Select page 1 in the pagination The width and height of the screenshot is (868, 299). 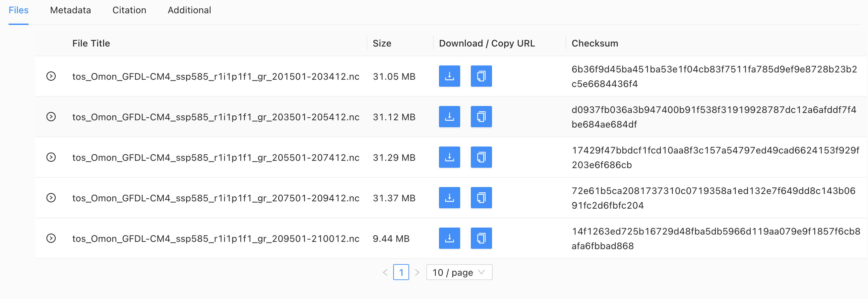pos(401,272)
